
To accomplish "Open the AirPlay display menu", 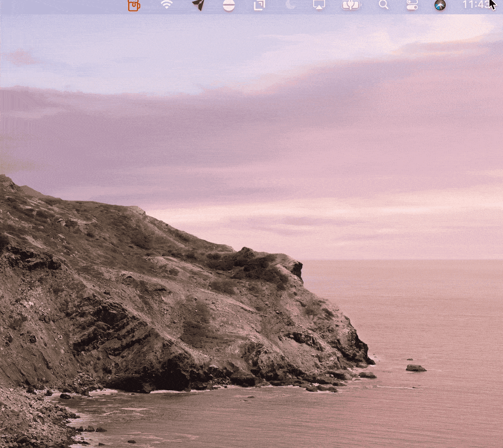I will 319,5.
